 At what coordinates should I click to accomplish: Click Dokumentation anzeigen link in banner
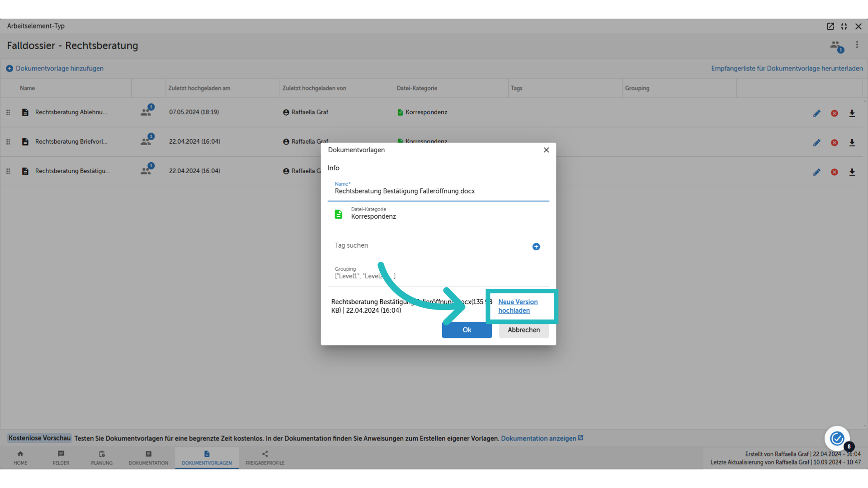(x=540, y=438)
